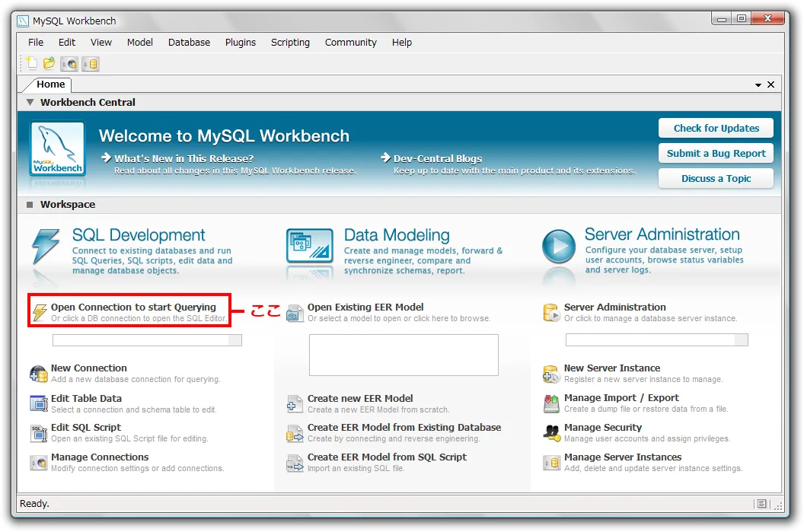The height and width of the screenshot is (532, 804).
Task: Click the Manage Security icon
Action: coord(551,433)
